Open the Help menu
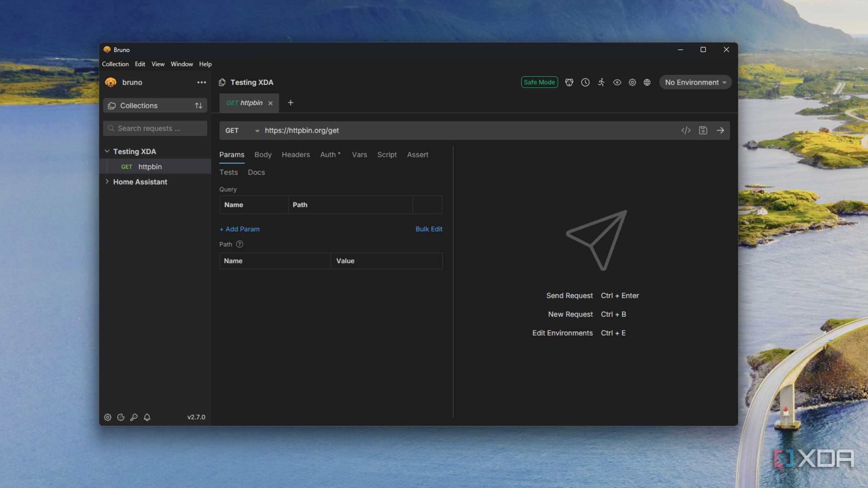 205,64
